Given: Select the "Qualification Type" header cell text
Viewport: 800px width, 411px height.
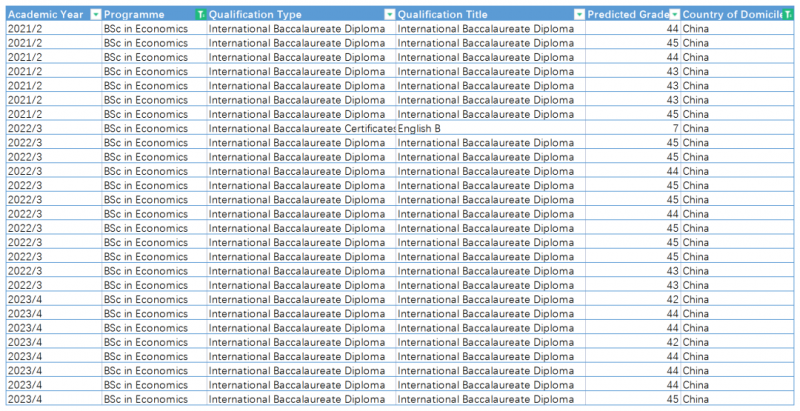Looking at the screenshot, I should tap(255, 15).
